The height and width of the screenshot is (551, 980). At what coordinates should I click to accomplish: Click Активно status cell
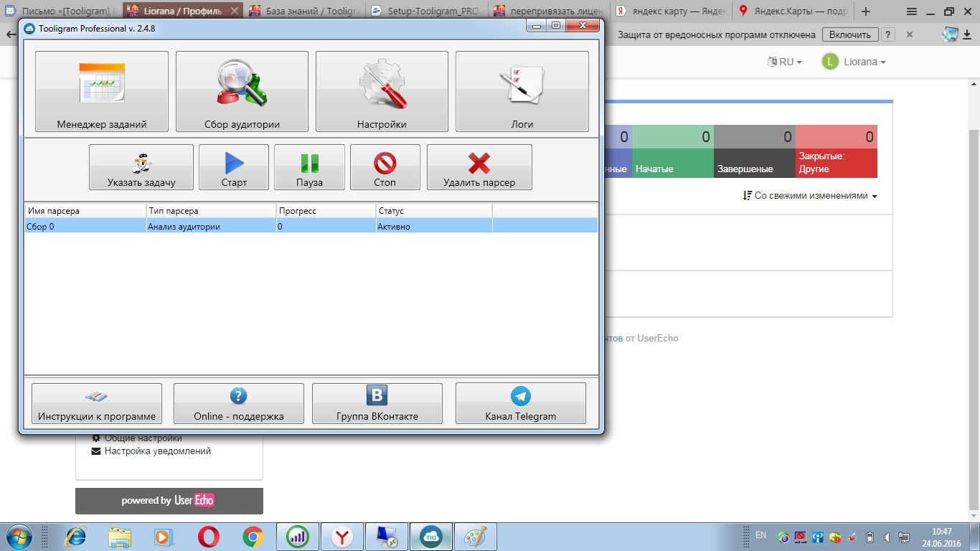tap(434, 226)
